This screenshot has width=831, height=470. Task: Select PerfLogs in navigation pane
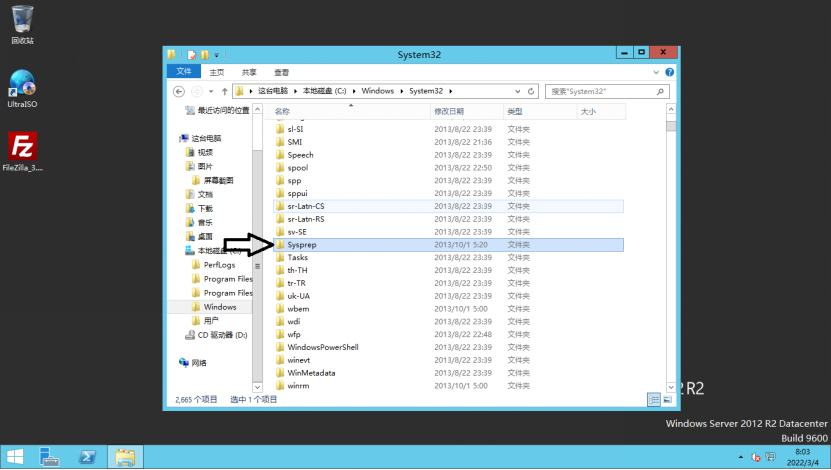click(214, 265)
